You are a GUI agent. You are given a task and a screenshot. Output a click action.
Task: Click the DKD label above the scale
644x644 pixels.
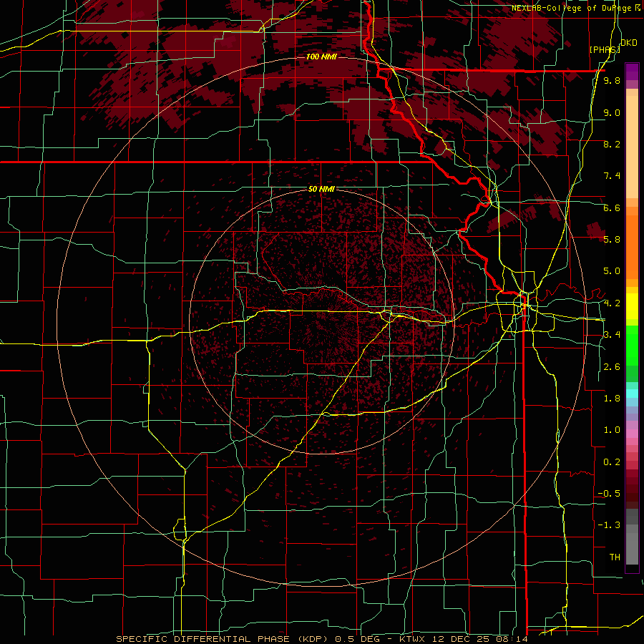click(x=629, y=43)
